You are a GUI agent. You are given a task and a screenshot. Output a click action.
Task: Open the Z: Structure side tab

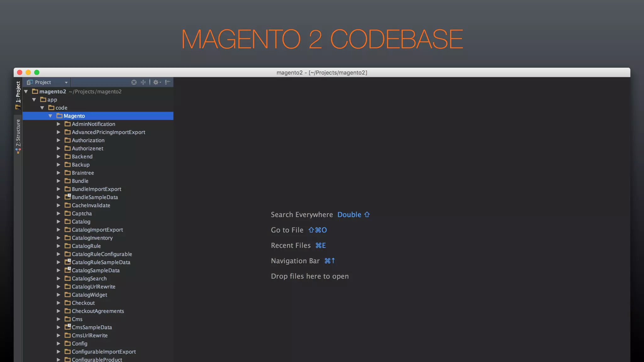(x=18, y=136)
